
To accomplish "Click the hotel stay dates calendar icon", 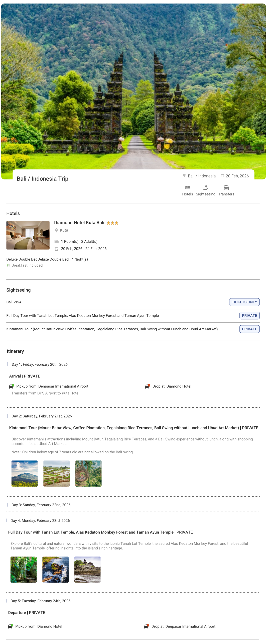I will 57,249.
